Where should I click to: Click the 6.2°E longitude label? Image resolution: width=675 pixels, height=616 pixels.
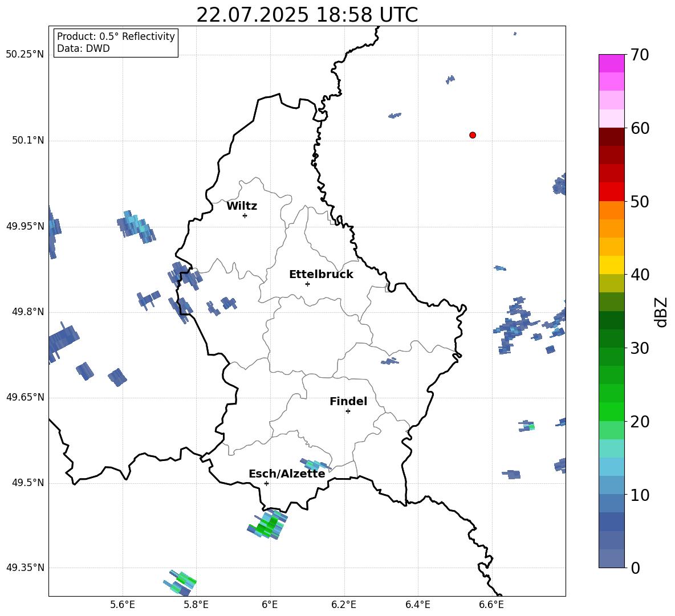click(x=344, y=605)
